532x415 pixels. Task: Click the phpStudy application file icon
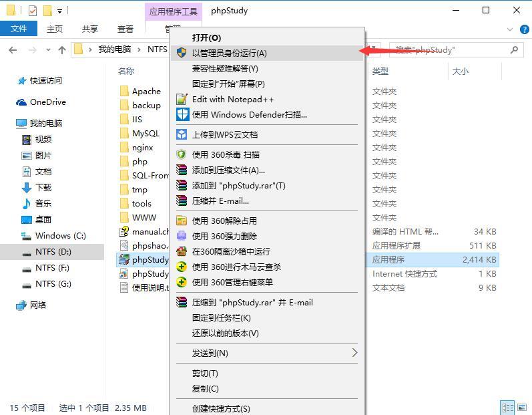(x=124, y=260)
